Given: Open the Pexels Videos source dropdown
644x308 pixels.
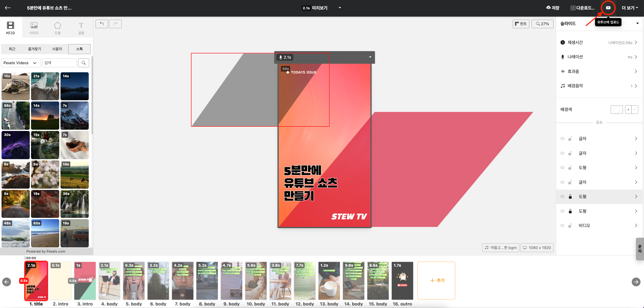Looking at the screenshot, I should (x=21, y=63).
